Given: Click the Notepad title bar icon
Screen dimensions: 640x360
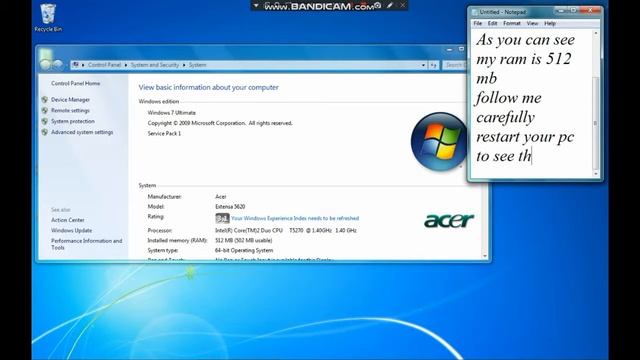Looking at the screenshot, I should [474, 12].
